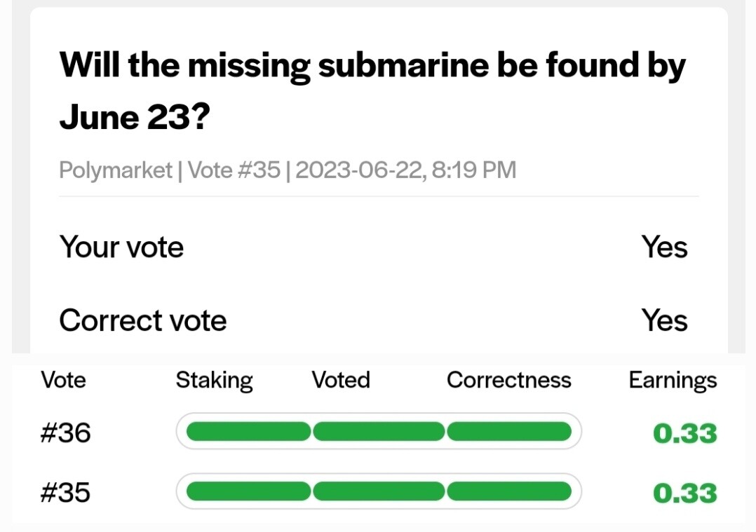The height and width of the screenshot is (532, 756).
Task: Click the Polymarket source label
Action: (x=116, y=170)
